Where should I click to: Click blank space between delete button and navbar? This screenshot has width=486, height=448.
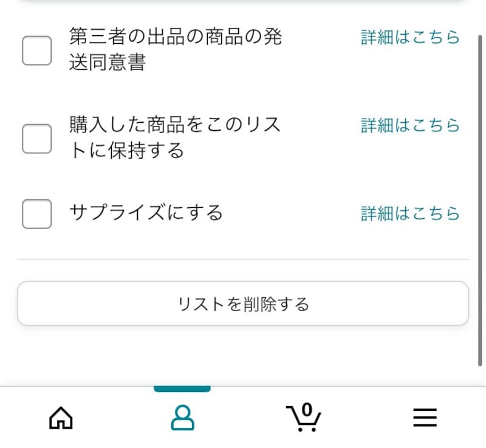[x=243, y=356]
